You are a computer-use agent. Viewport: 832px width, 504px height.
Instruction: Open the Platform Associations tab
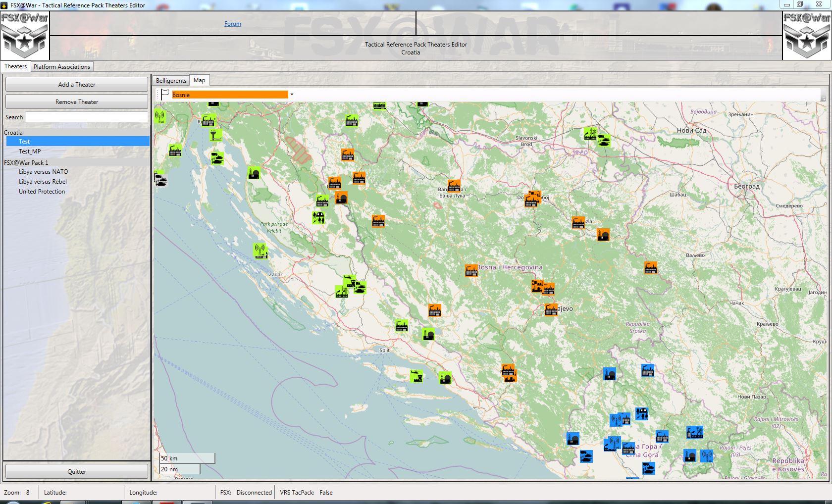click(x=62, y=67)
